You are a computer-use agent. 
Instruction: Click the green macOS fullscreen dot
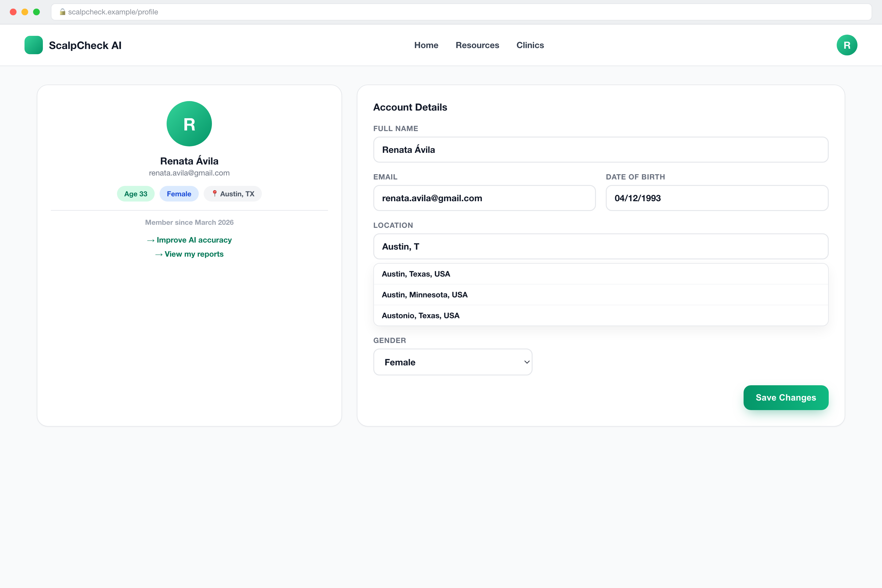[36, 12]
